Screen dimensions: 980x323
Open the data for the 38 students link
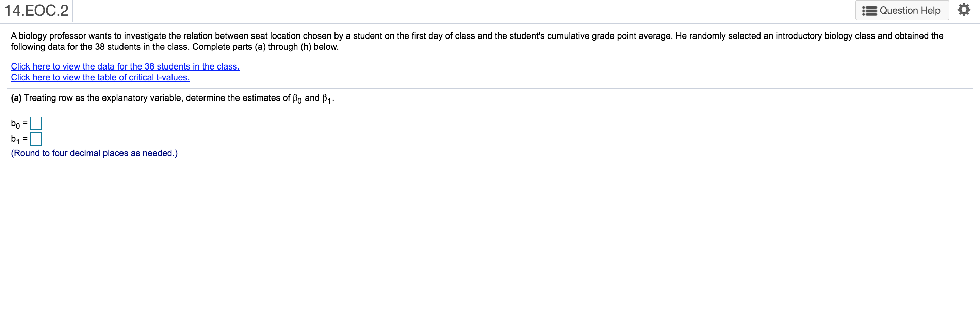click(x=125, y=67)
